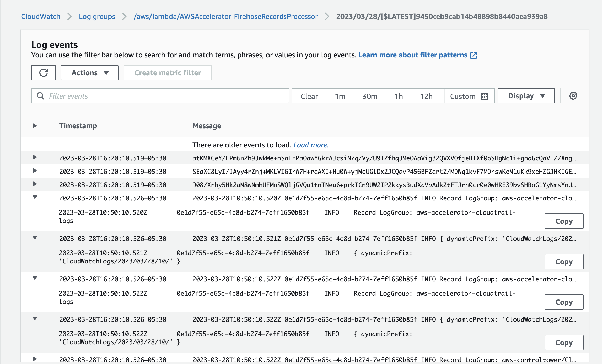Viewport: 602px width, 364px height.
Task: Open the log events settings gear
Action: (x=573, y=96)
